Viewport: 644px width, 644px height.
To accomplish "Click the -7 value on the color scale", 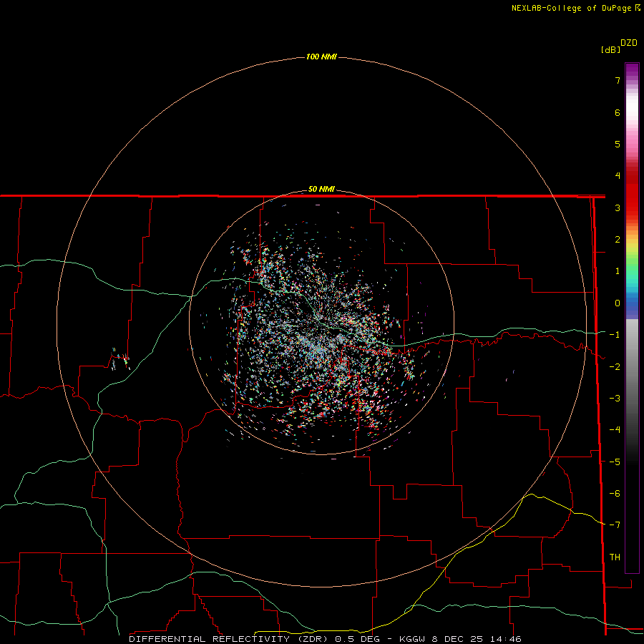I will 615,525.
